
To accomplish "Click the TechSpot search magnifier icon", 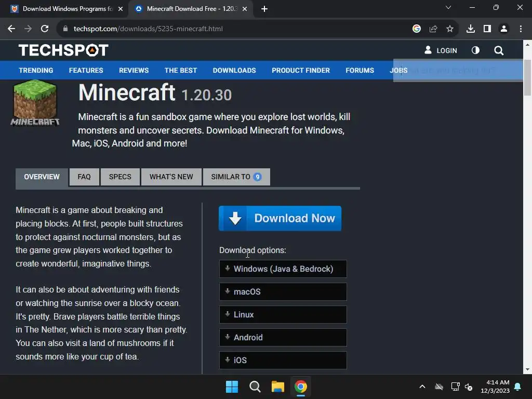I will coord(498,50).
